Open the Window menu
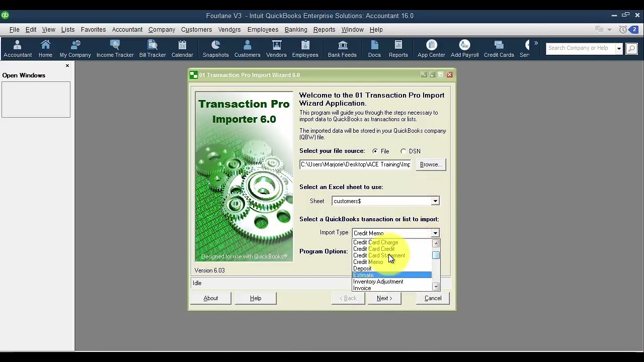This screenshot has width=644, height=362. [352, 30]
